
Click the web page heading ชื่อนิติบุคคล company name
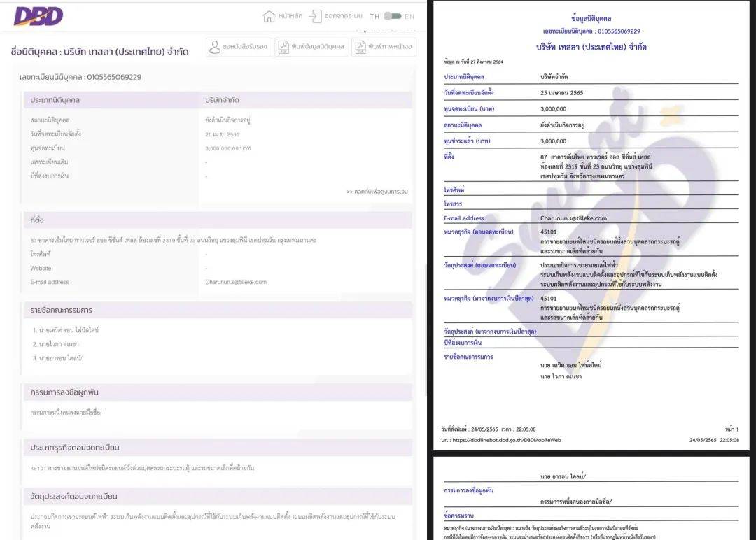coord(100,52)
